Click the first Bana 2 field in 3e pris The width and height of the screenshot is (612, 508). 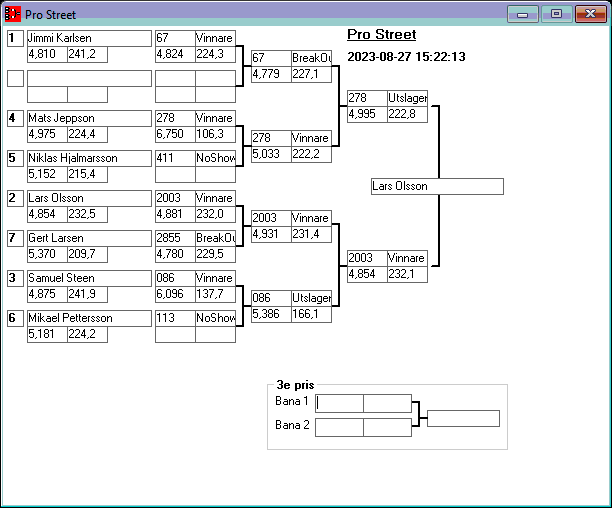click(339, 427)
